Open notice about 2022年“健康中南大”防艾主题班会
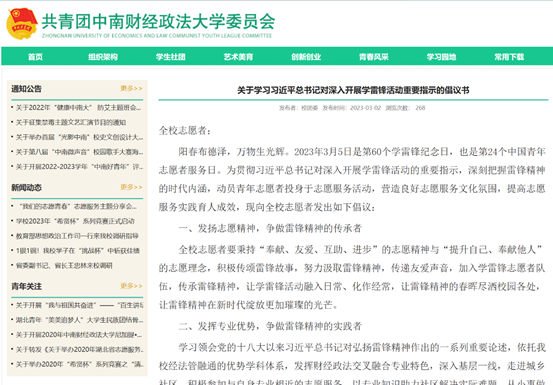The image size is (553, 385). point(78,108)
